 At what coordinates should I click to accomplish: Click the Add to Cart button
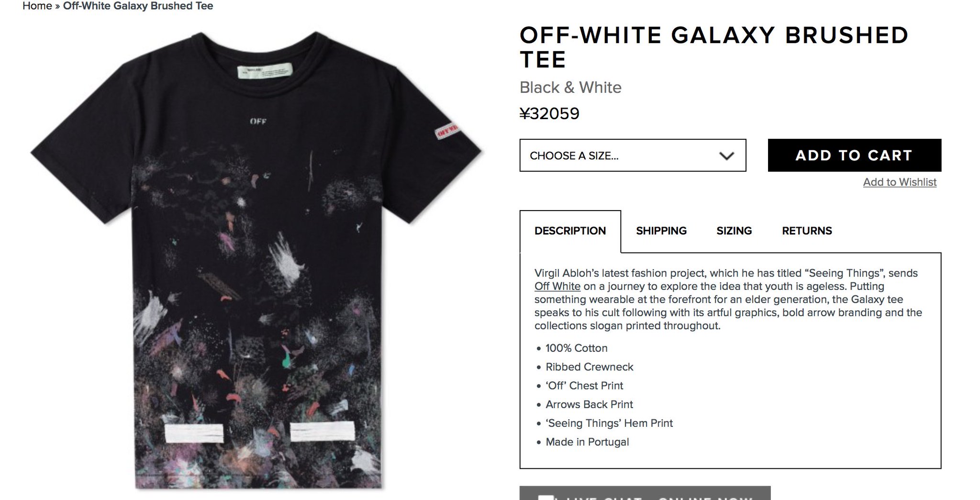855,155
